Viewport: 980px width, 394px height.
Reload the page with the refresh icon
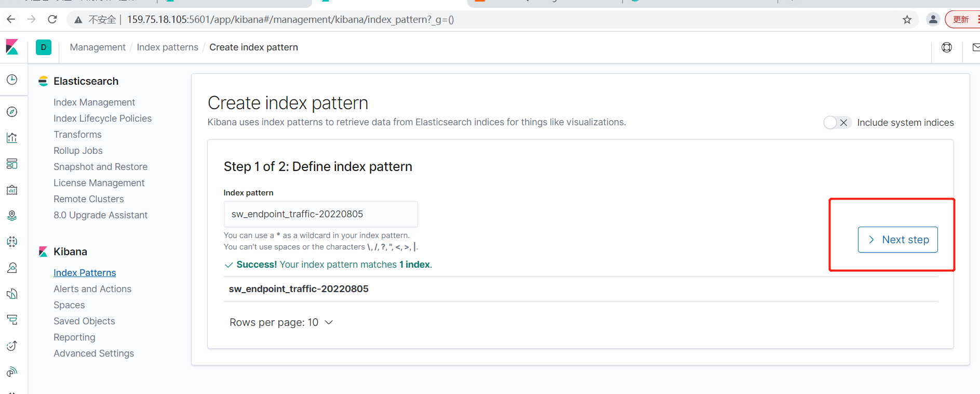click(52, 19)
